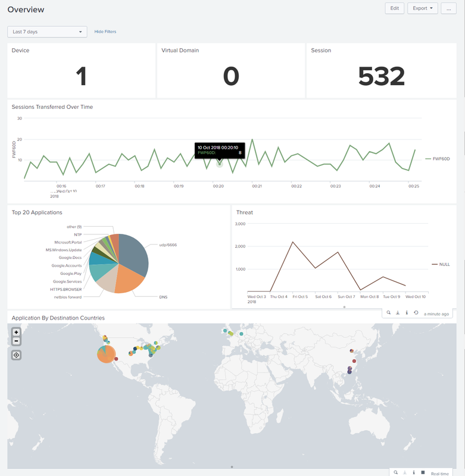Viewport: 465px width, 476px height.
Task: Toggle the FWF60D legend series
Action: [x=438, y=159]
